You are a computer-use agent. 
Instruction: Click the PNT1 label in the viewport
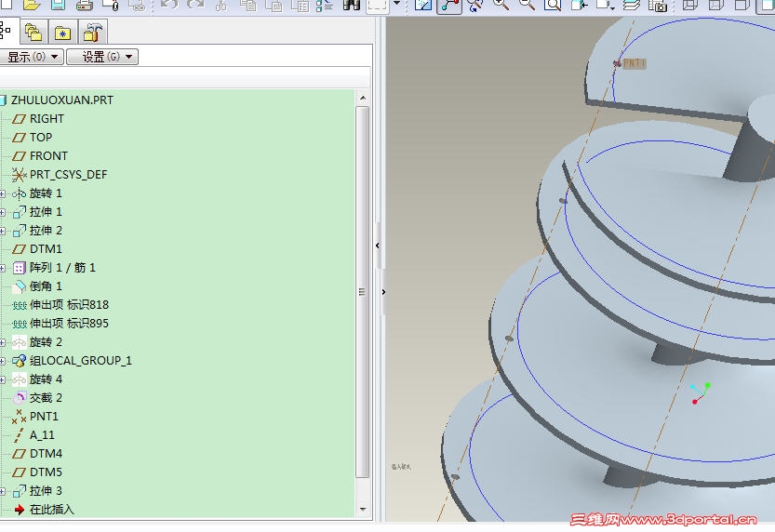(x=635, y=63)
